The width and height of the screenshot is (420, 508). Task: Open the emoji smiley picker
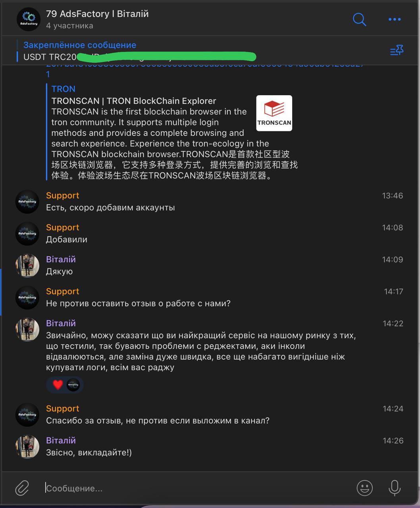[x=364, y=488]
